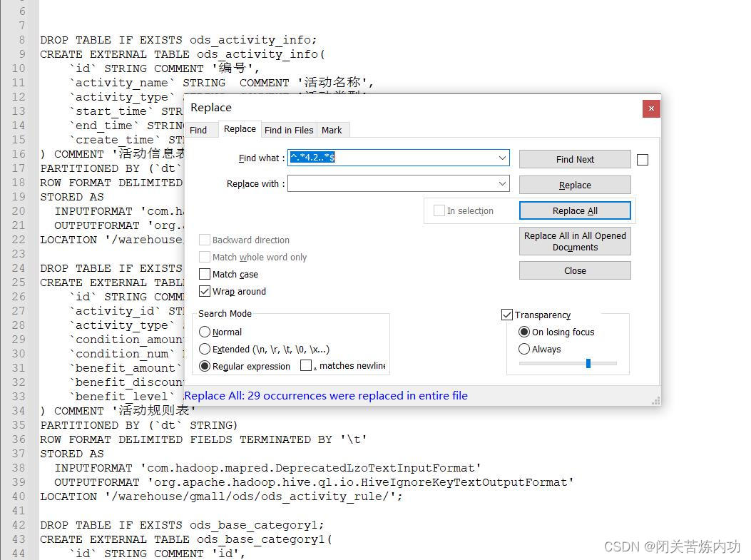Click the 'LOCATION /warehouse/gmall/ods/ods_activity_rule/' line
The width and height of the screenshot is (751, 560).
[x=221, y=497]
